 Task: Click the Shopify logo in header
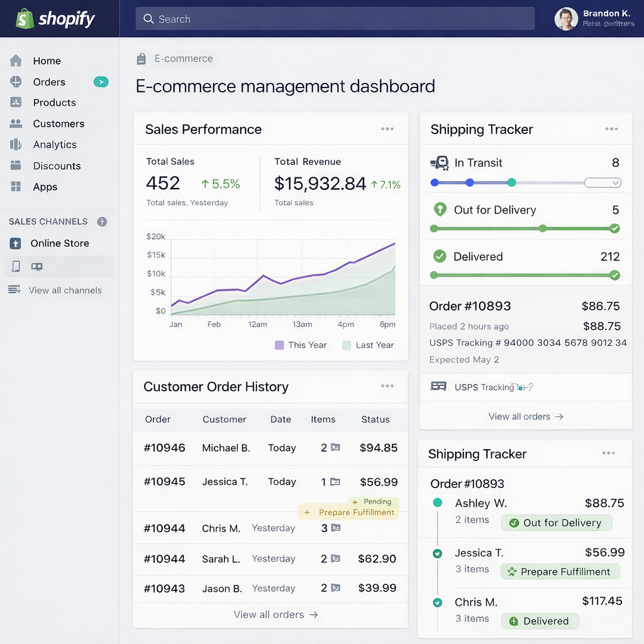click(55, 19)
